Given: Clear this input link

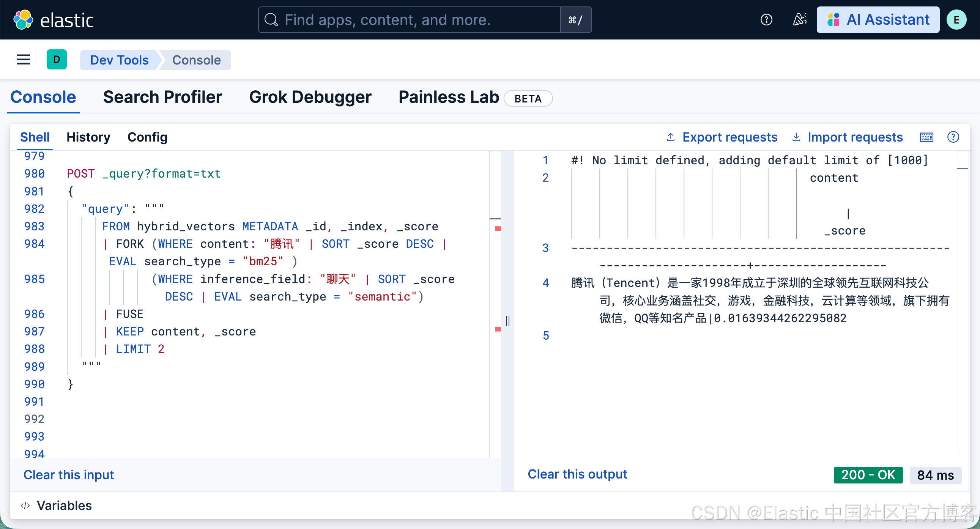Looking at the screenshot, I should click(68, 475).
